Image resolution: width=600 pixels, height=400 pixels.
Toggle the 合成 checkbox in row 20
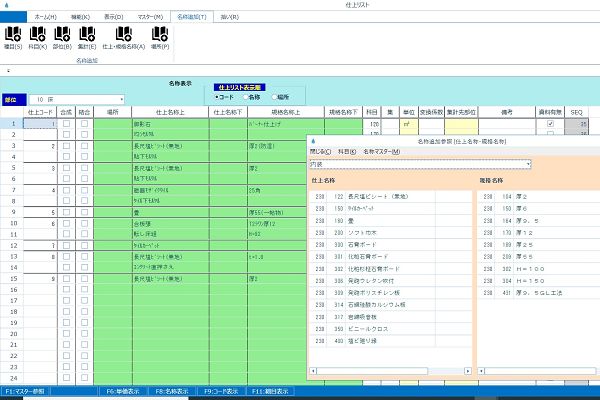pos(66,333)
